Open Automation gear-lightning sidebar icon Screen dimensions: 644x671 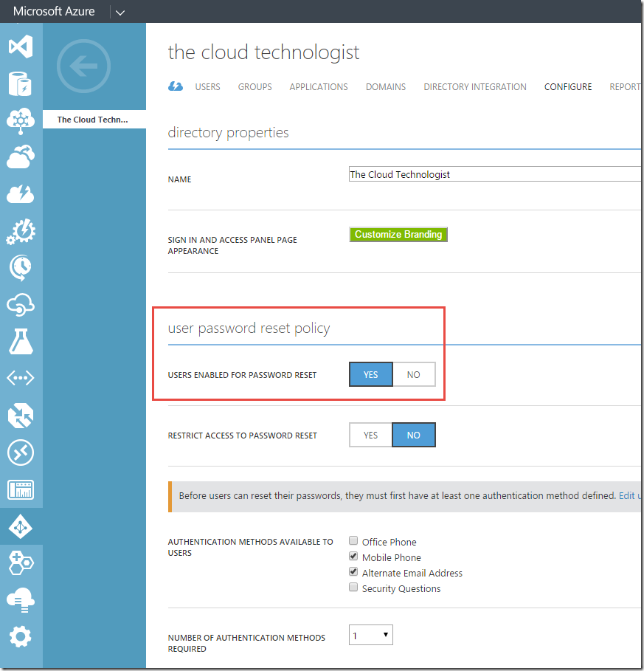point(21,232)
